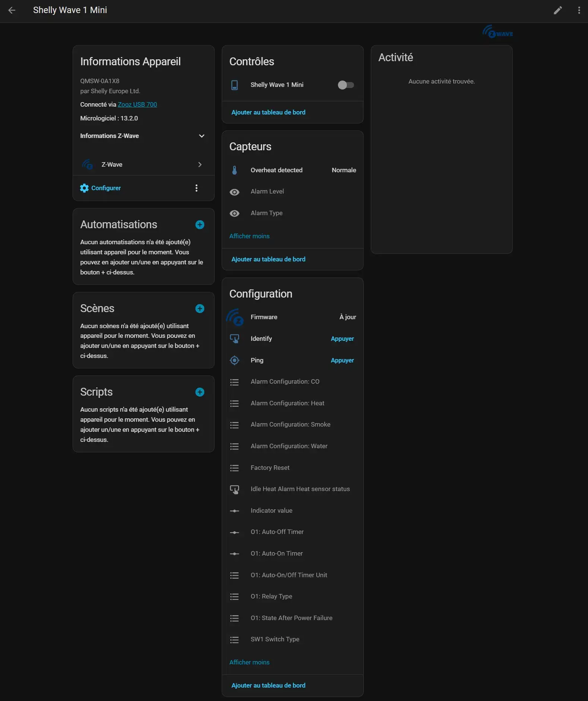The height and width of the screenshot is (701, 588).
Task: Open three-dot menu next to Configurer
Action: (x=196, y=188)
